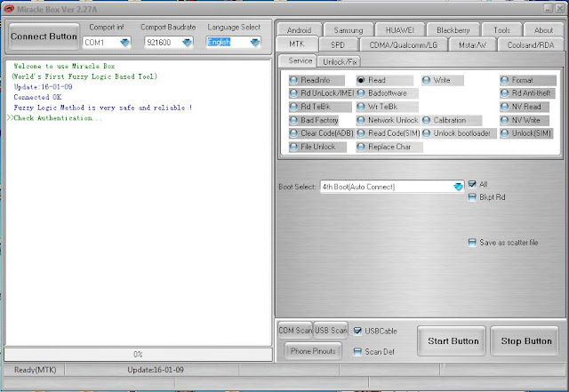Click 'Ready(MTK)' in status bar
This screenshot has height=392, width=569.
36,370
